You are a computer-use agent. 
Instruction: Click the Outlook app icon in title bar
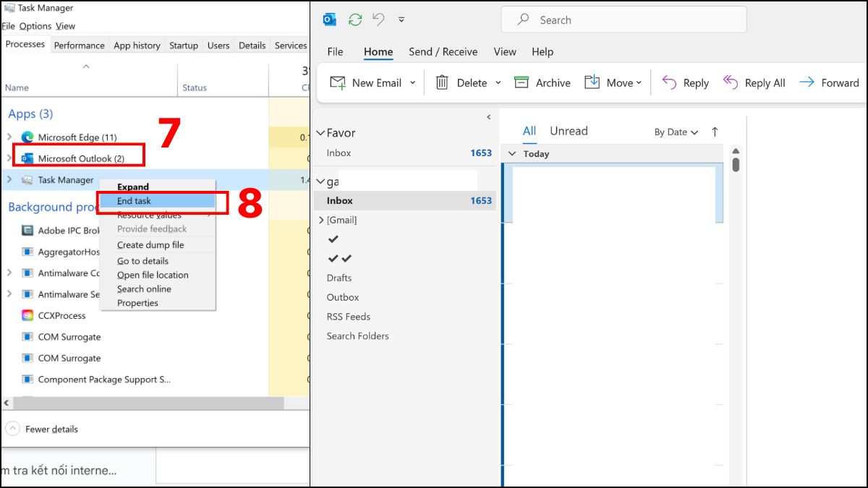click(x=330, y=20)
